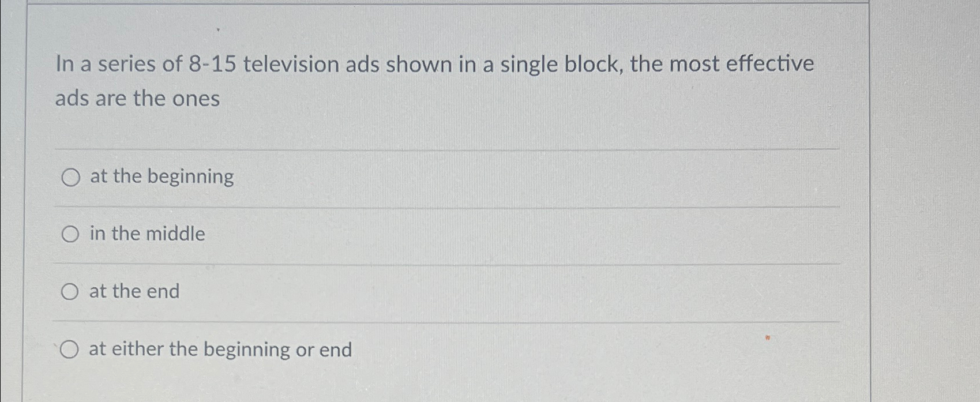Viewport: 980px width, 402px height.
Task: Click the answer row containing "at the end"
Action: pyautogui.click(x=404, y=292)
